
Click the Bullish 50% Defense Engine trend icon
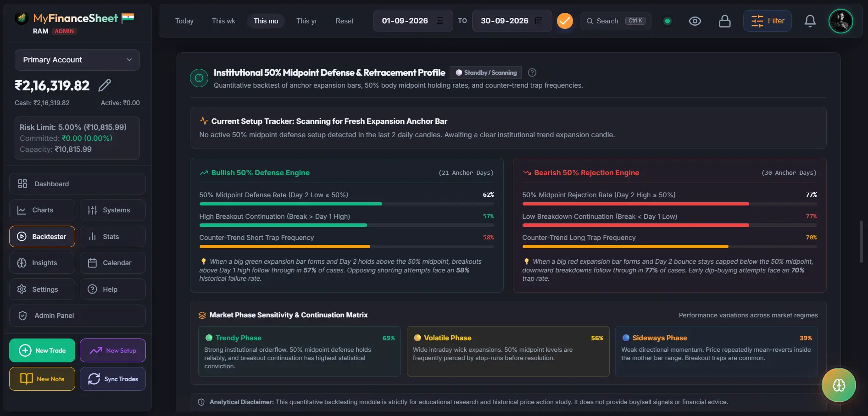coord(204,173)
